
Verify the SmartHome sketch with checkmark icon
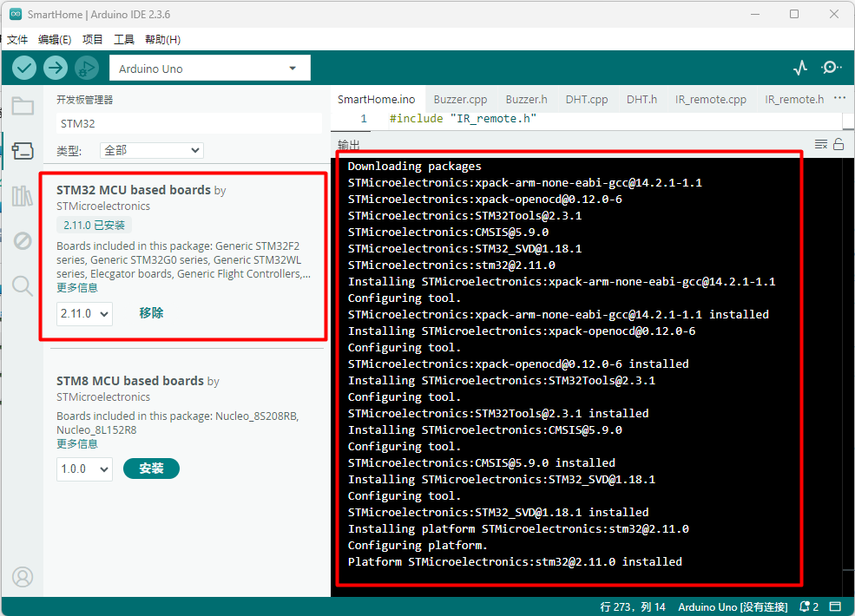coord(23,67)
